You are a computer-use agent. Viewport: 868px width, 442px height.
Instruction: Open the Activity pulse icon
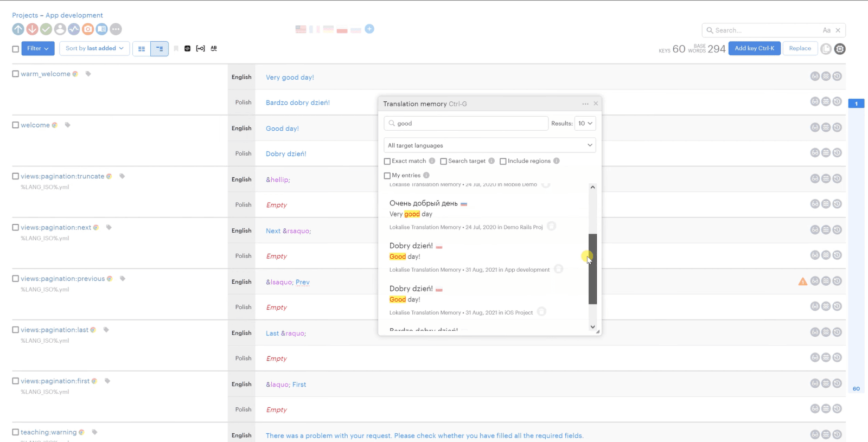(x=74, y=29)
